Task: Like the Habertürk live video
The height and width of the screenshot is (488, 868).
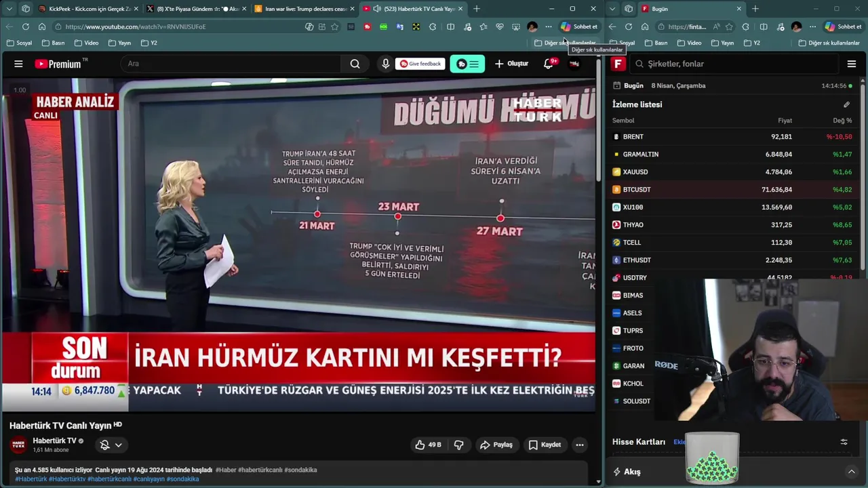Action: 428,445
